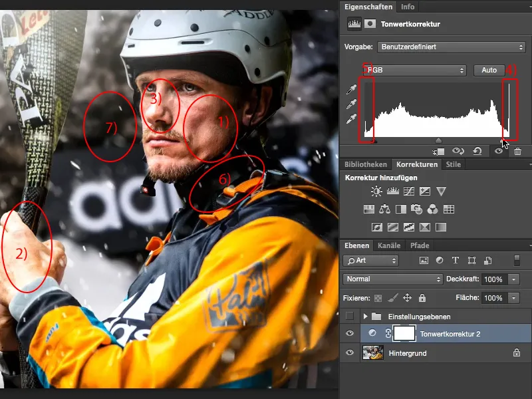Open the Art layer filter dropdown
532x399 pixels.
point(371,261)
